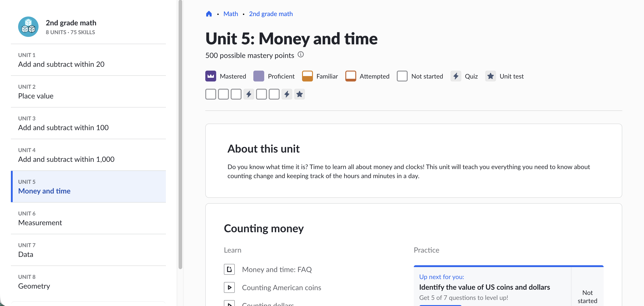644x306 pixels.
Task: Click the first empty skill progress box
Action: tap(211, 94)
